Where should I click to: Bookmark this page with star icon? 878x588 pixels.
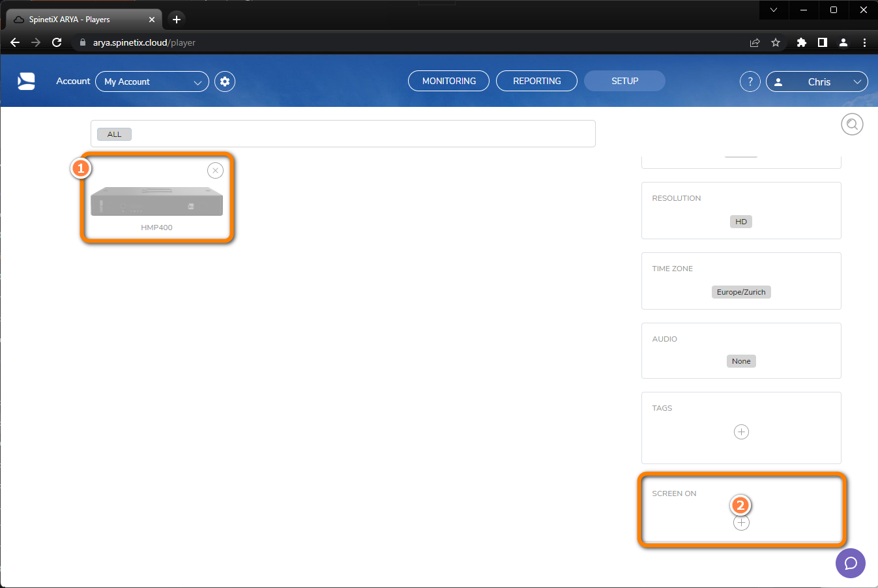click(x=776, y=42)
